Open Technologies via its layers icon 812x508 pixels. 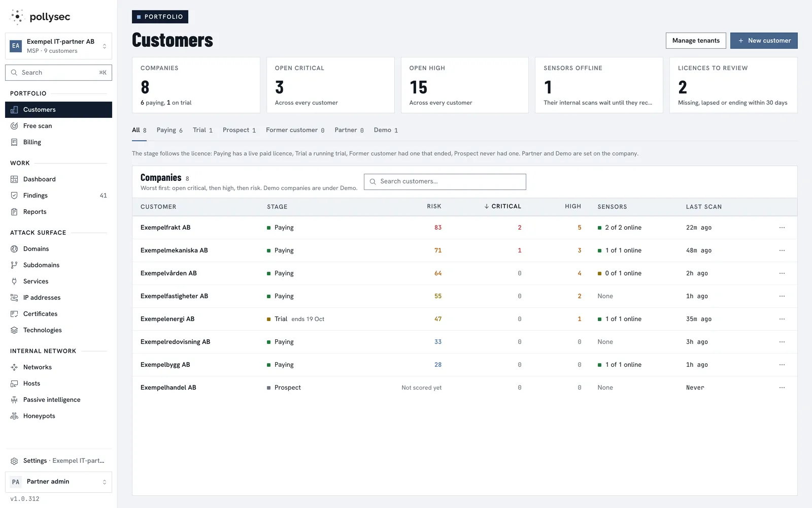(14, 330)
